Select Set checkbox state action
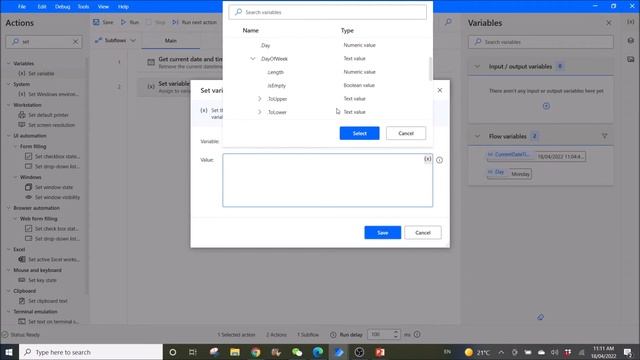Viewport: 640px width, 360px height. point(57,156)
